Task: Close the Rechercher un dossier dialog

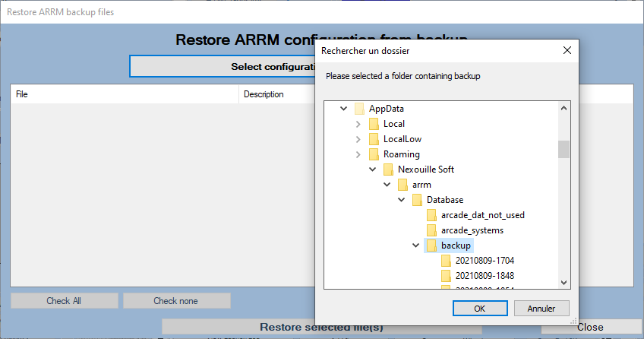Action: [567, 51]
